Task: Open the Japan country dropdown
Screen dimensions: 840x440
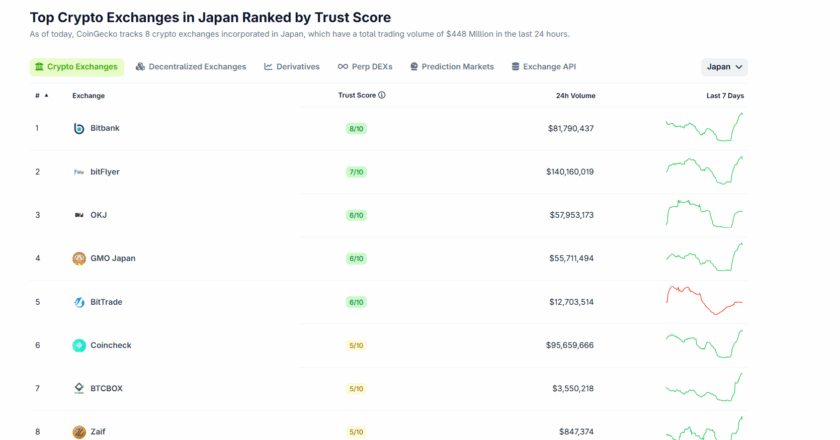Action: pyautogui.click(x=724, y=67)
